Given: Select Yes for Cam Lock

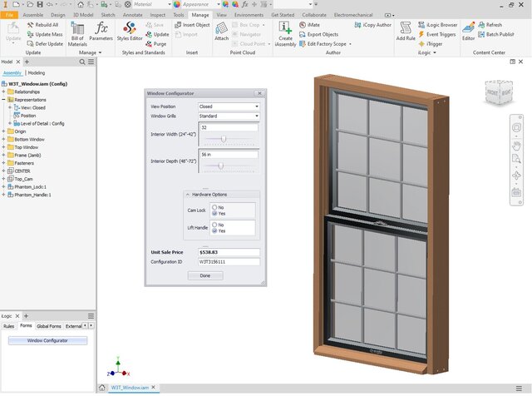Looking at the screenshot, I should click(x=214, y=213).
